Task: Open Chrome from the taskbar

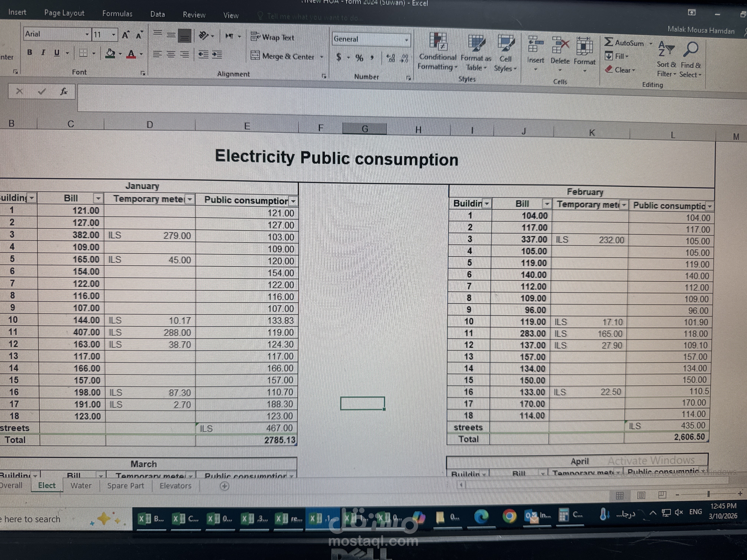Action: point(509,516)
